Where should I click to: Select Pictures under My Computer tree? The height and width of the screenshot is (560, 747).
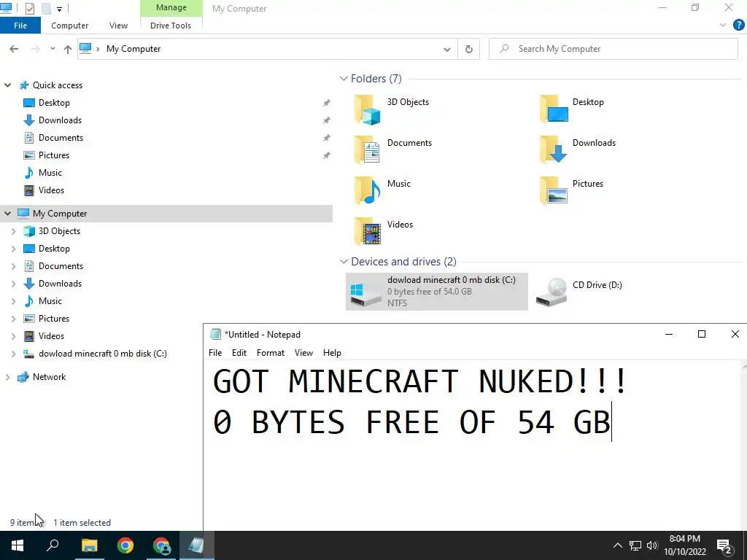click(x=54, y=319)
